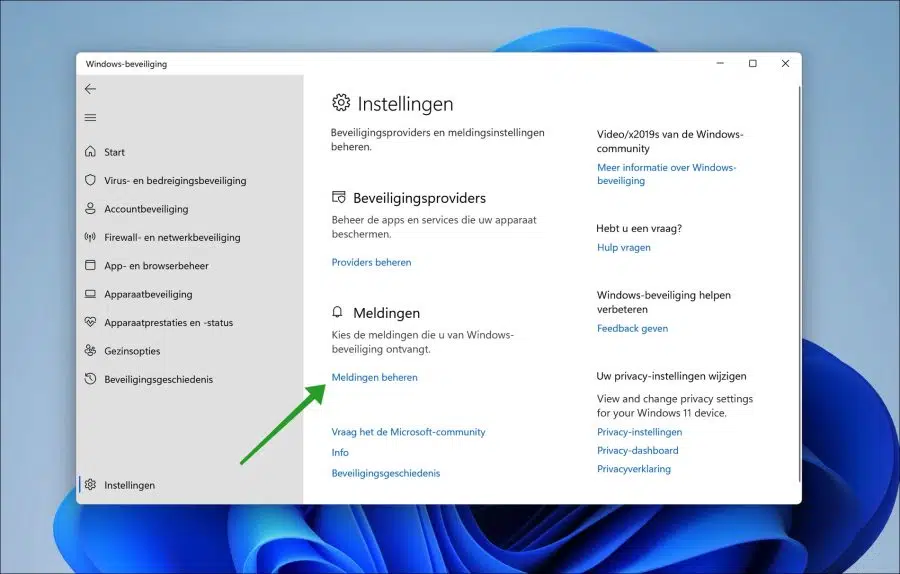Viewport: 900px width, 574px height.
Task: Click the large gear icon in page title
Action: 341,103
